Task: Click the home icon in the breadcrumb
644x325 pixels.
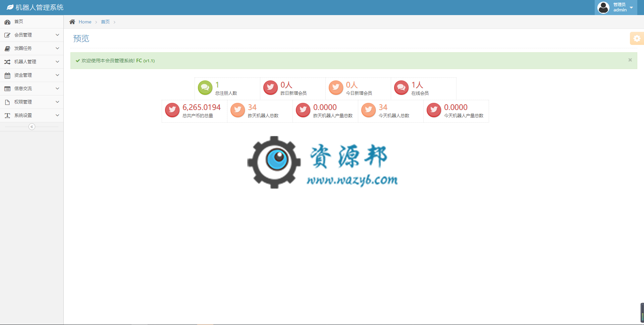Action: (72, 22)
